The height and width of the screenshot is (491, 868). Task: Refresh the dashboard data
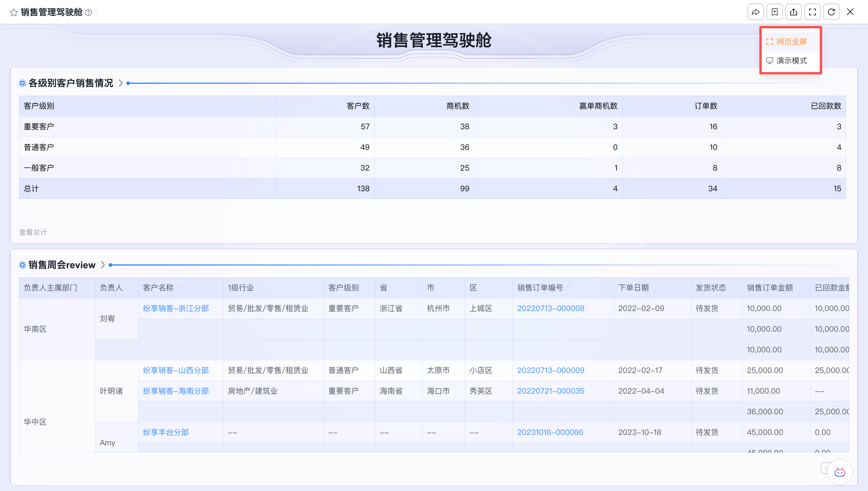pos(831,12)
